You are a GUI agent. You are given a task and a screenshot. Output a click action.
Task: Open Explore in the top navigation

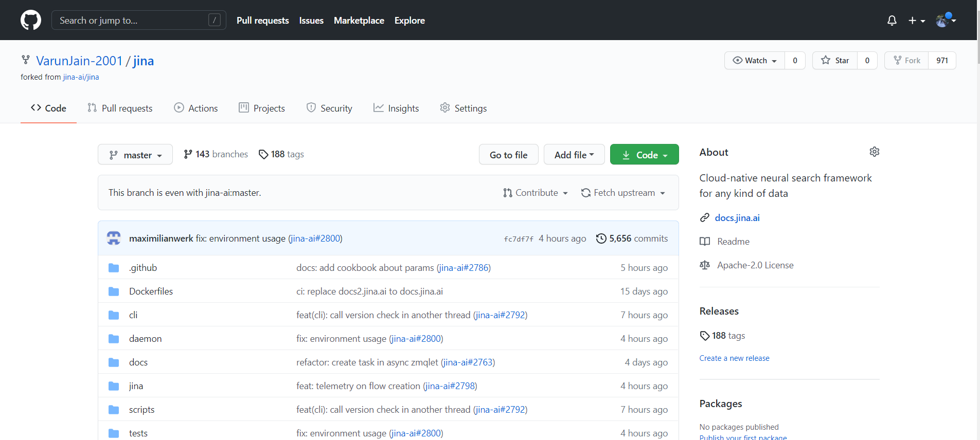point(409,21)
